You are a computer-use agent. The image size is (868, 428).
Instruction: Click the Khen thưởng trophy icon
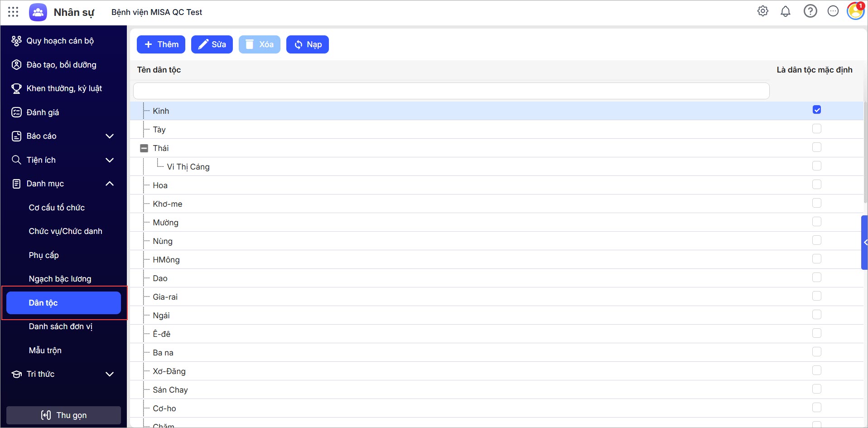click(x=16, y=88)
